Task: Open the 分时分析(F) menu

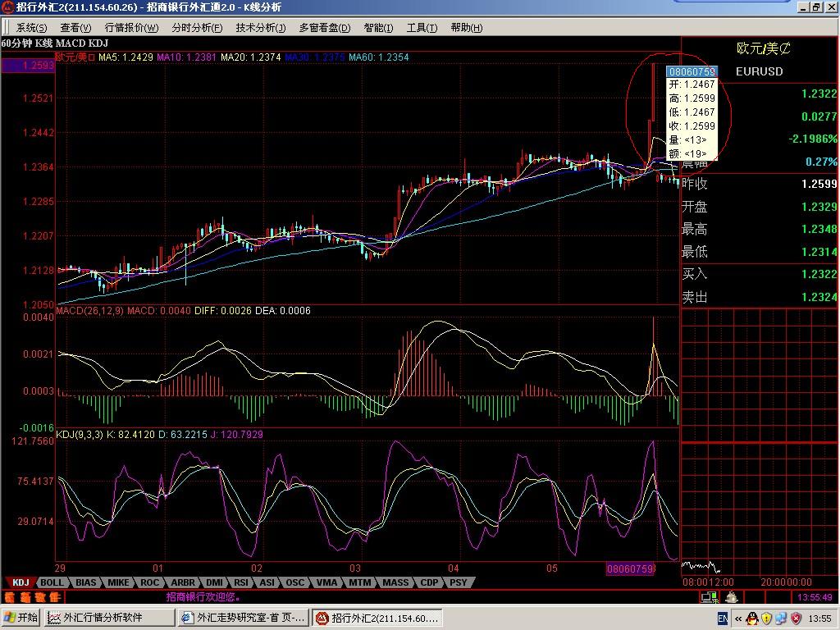Action: (x=197, y=28)
